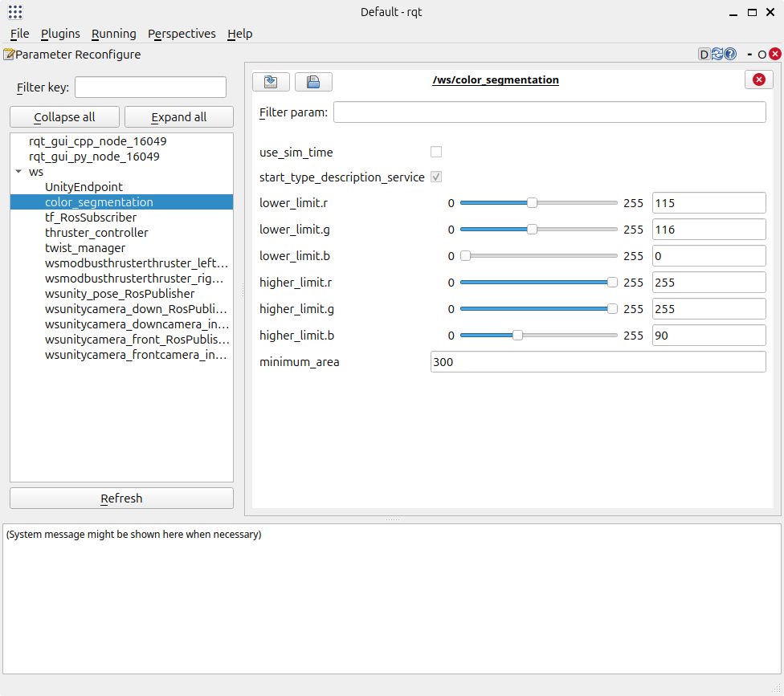Click the app grid icon top-left corner

click(x=14, y=11)
